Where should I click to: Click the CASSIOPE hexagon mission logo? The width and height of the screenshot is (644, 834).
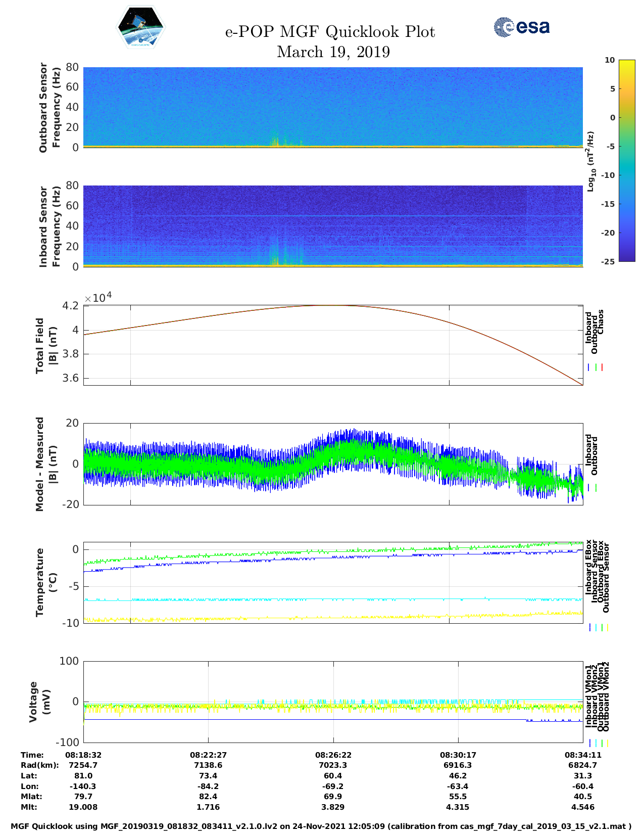tap(140, 28)
